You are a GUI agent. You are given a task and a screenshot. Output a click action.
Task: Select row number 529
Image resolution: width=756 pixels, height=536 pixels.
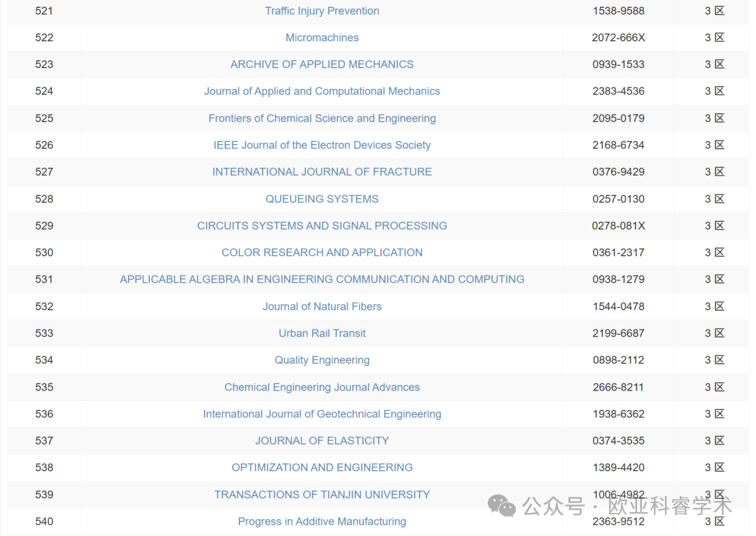click(44, 225)
